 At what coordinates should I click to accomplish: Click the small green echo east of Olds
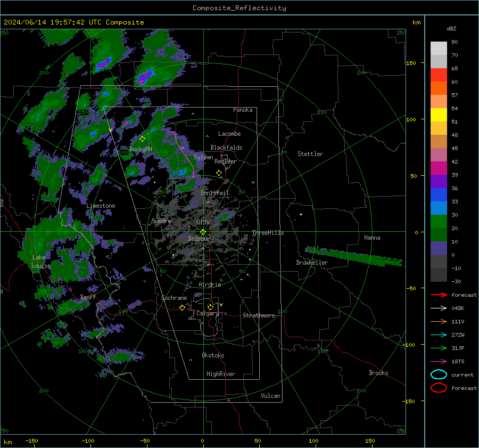[x=224, y=217]
